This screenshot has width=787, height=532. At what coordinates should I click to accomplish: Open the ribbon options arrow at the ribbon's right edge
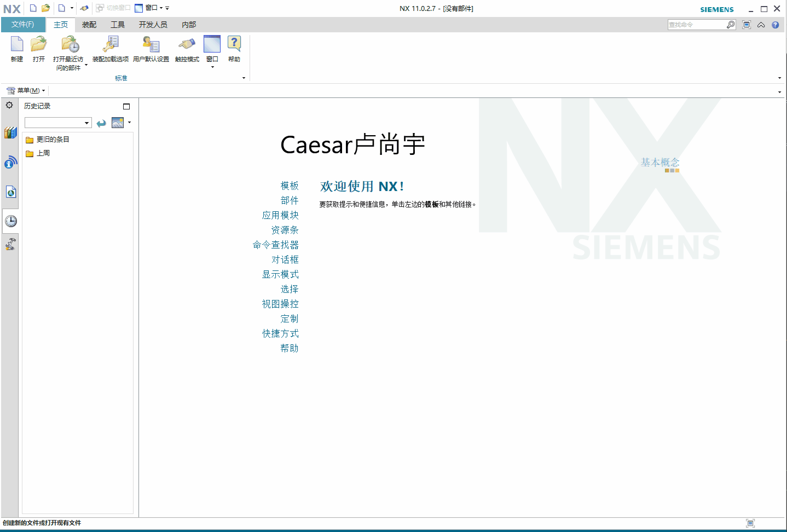point(780,78)
